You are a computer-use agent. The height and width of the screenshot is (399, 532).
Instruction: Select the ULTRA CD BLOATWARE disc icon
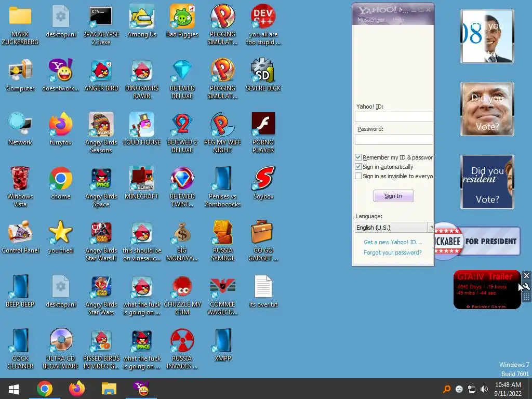click(x=61, y=349)
